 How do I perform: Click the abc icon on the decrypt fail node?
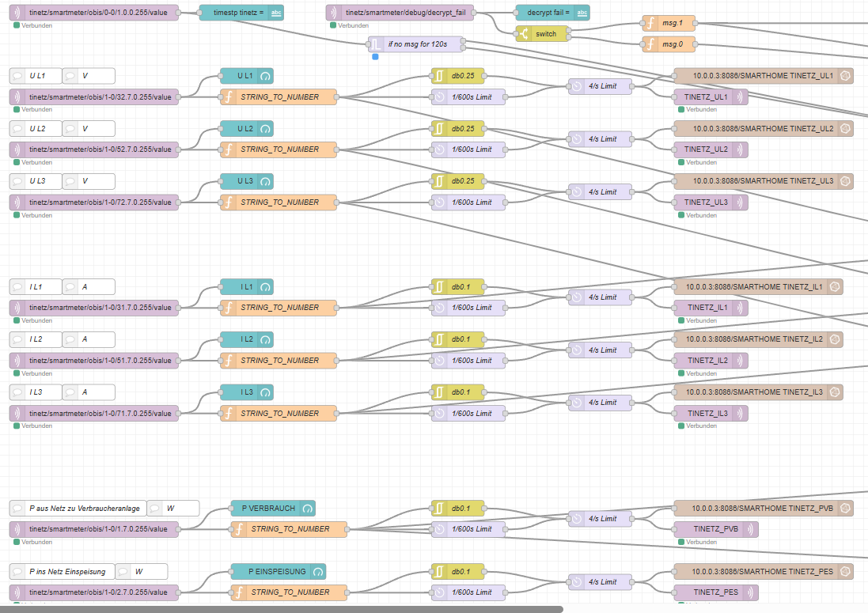[582, 13]
